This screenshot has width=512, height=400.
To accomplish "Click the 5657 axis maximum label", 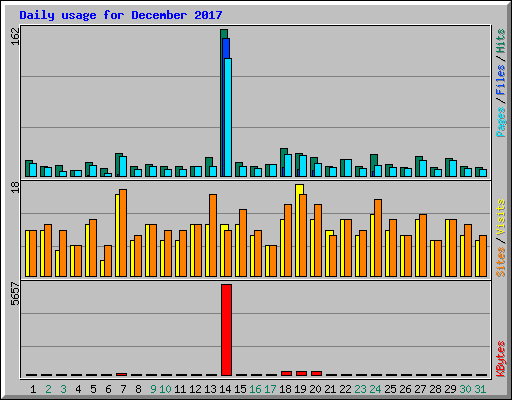I will [x=15, y=294].
